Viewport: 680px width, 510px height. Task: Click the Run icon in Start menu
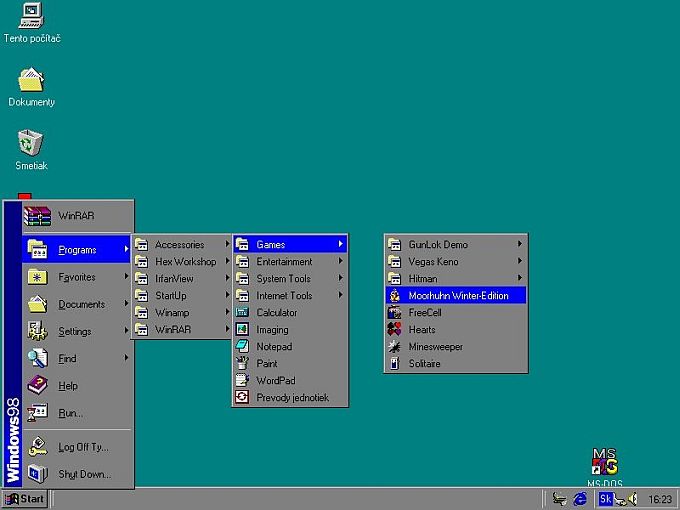click(38, 413)
